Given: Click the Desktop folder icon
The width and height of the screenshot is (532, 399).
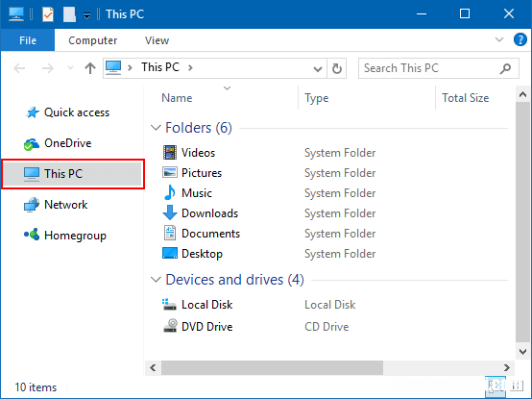Looking at the screenshot, I should [170, 253].
